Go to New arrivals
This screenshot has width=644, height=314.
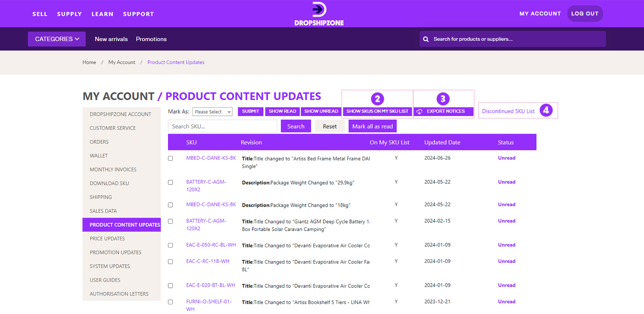[111, 39]
